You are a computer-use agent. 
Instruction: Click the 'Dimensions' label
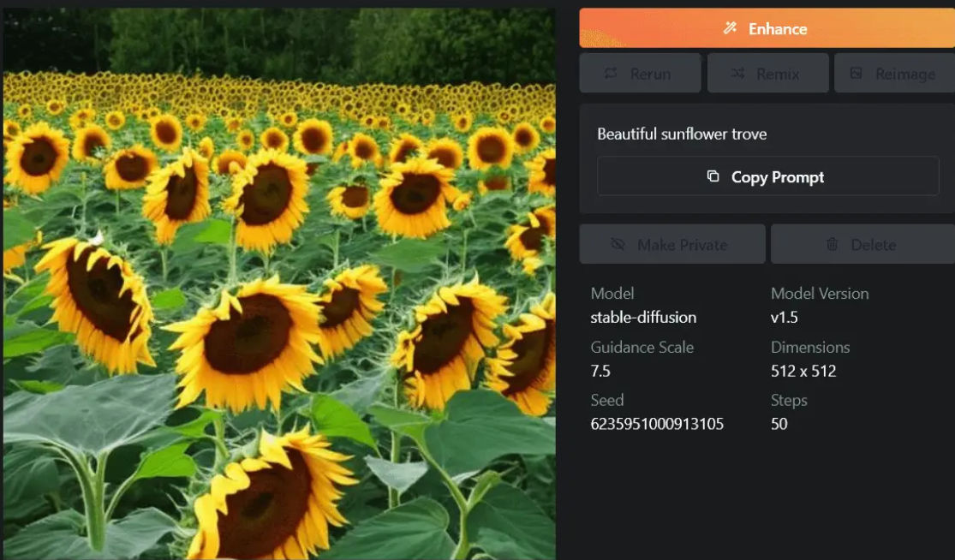[810, 347]
